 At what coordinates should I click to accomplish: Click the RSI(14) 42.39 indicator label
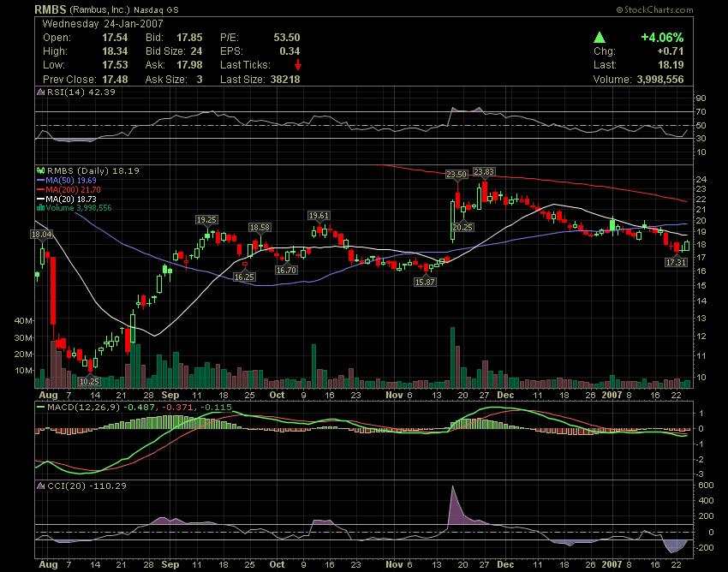(x=81, y=92)
